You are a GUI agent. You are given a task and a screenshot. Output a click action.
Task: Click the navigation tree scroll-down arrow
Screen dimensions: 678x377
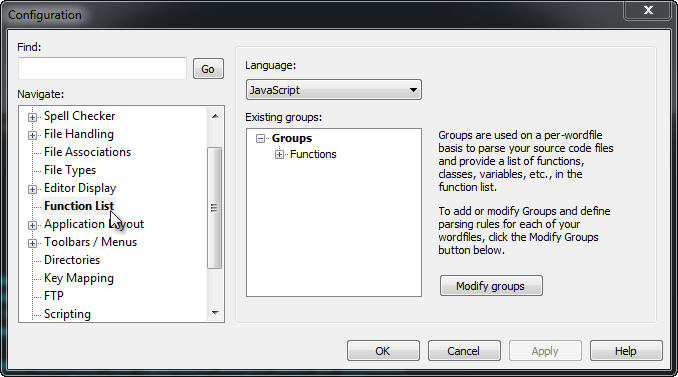tap(215, 313)
